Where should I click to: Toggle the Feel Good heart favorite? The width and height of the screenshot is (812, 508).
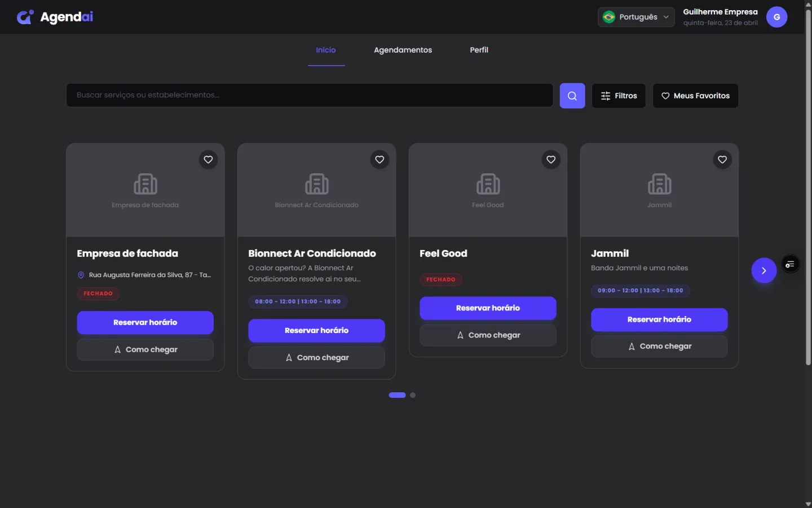pyautogui.click(x=551, y=160)
